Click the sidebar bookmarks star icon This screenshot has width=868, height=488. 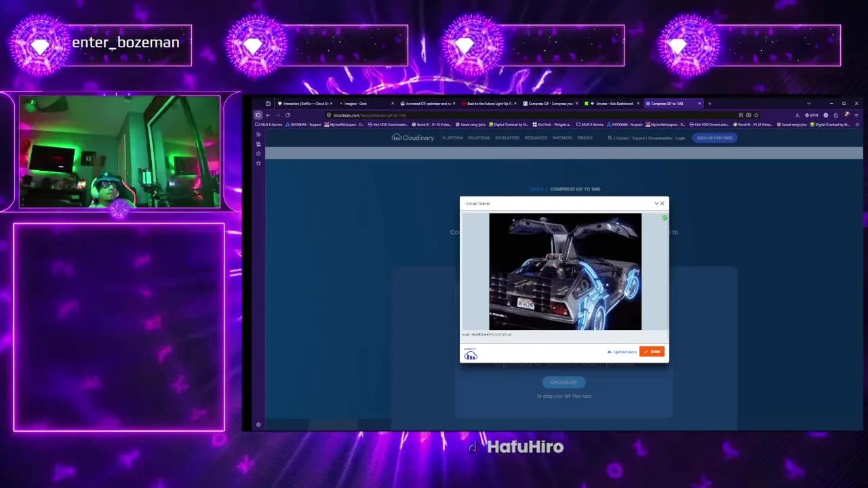point(258,163)
